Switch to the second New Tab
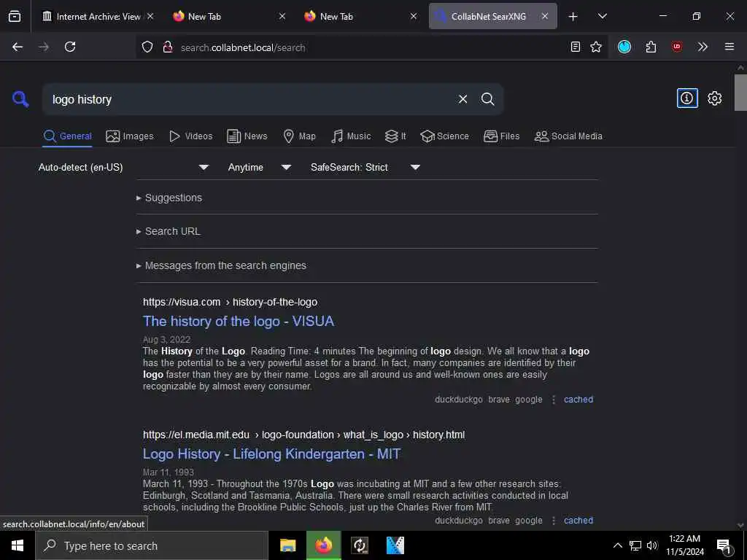This screenshot has width=747, height=560. click(x=360, y=16)
